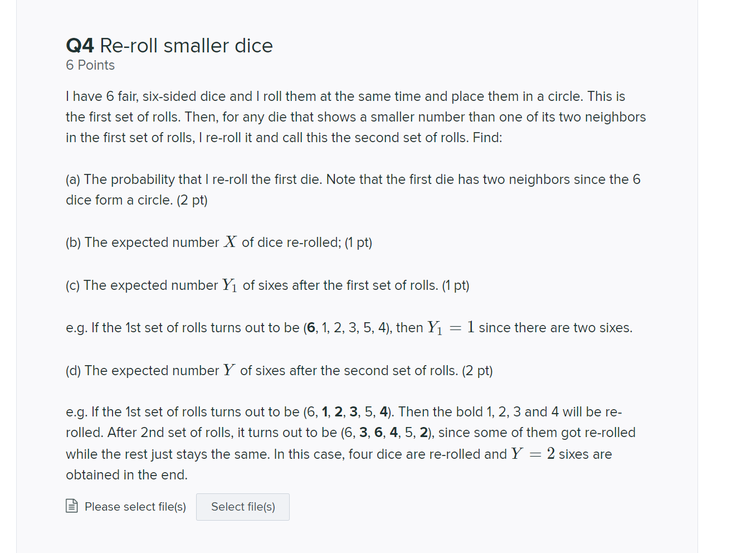The height and width of the screenshot is (553, 756).
Task: Click part (b) about expected number X
Action: (x=218, y=242)
